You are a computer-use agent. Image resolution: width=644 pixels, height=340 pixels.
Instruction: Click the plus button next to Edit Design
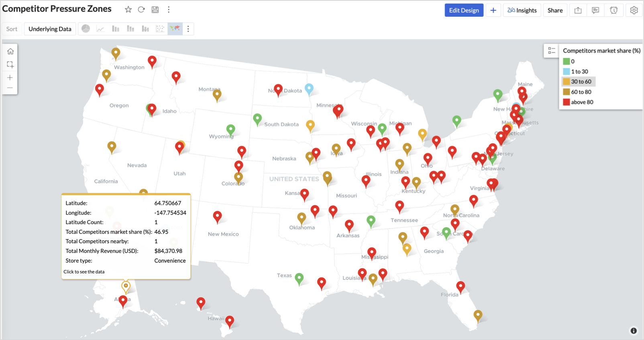[493, 10]
